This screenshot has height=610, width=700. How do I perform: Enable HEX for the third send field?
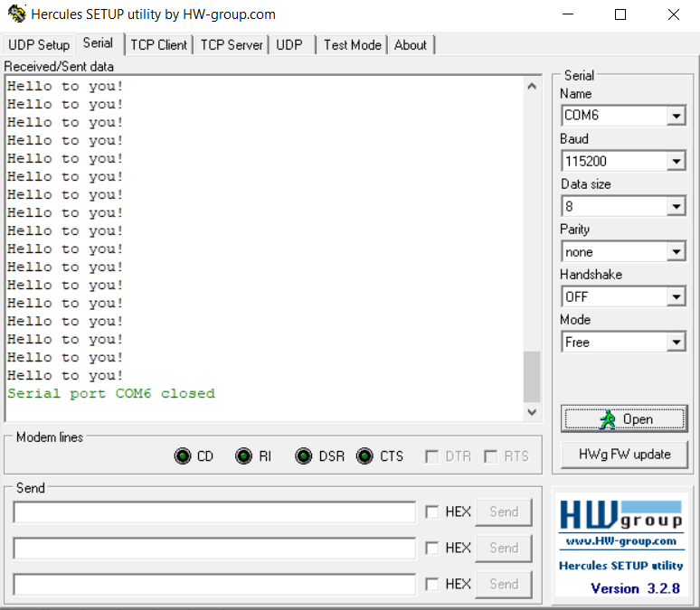coord(431,584)
